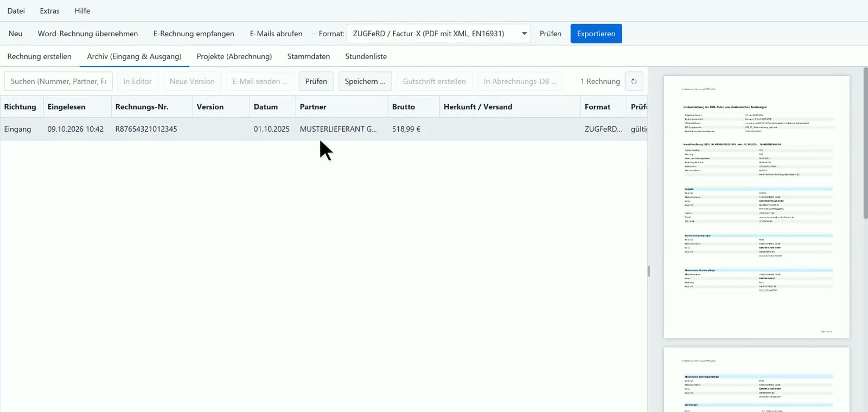Sort by Partner column header
This screenshot has height=412, width=868.
(x=342, y=107)
